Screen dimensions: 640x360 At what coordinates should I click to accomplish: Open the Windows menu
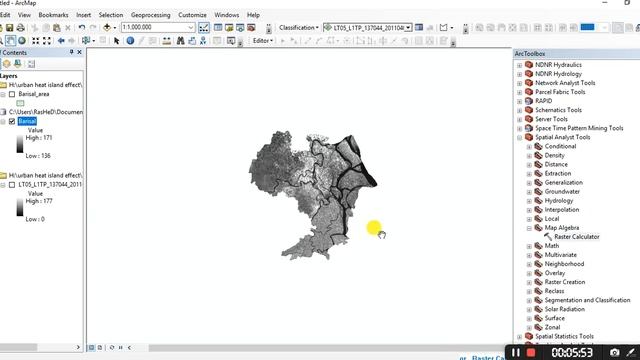coord(227,15)
